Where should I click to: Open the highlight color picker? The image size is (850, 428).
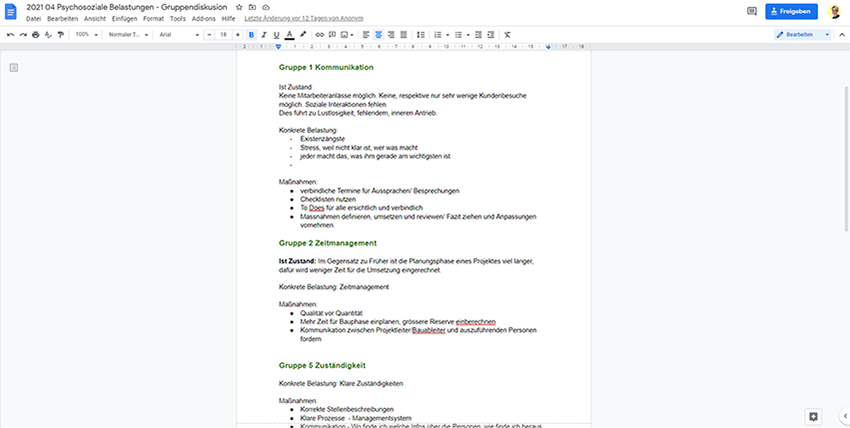(x=303, y=35)
